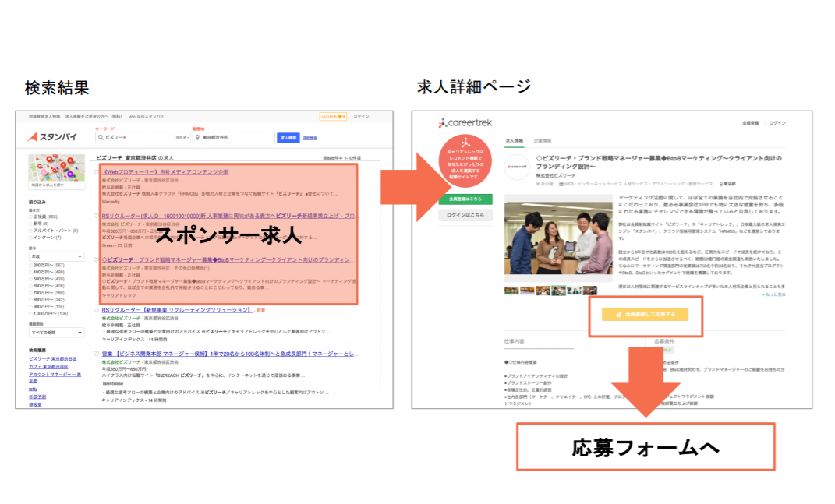Viewport: 835px width, 504px height.
Task: Favorite the RSリクルーター 新規事業 job with heart
Action: tap(97, 310)
